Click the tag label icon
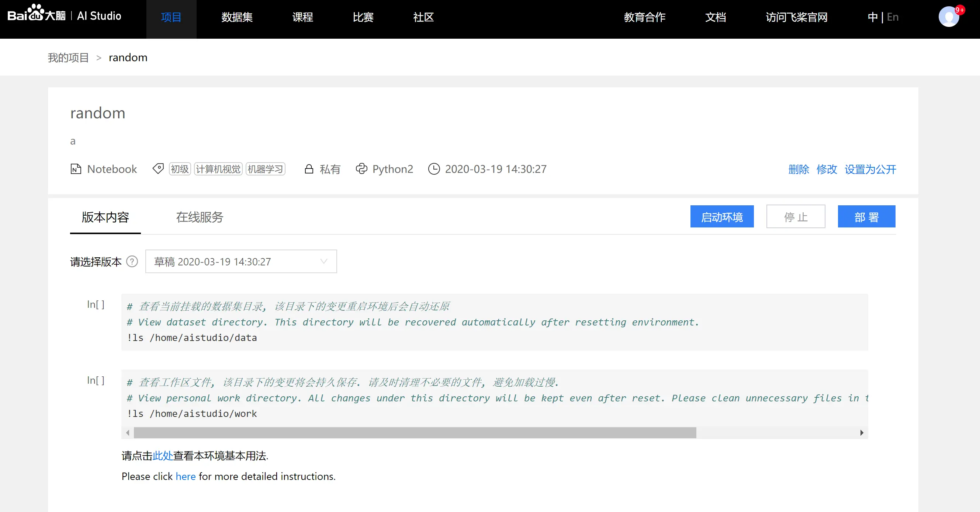The height and width of the screenshot is (512, 980). (158, 168)
